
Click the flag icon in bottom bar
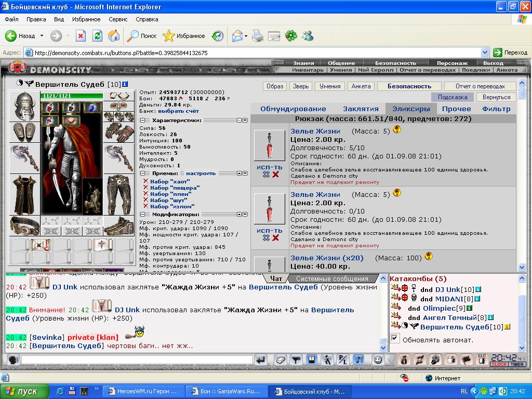(x=467, y=360)
